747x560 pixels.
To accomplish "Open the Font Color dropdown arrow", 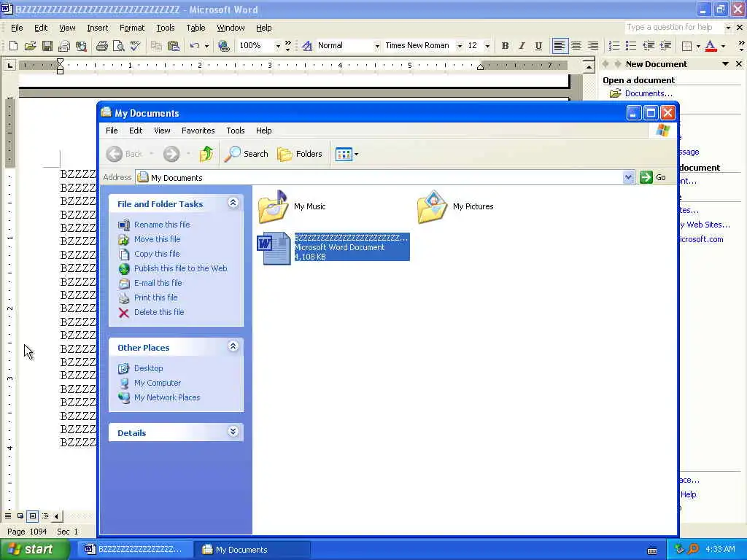I will [723, 46].
